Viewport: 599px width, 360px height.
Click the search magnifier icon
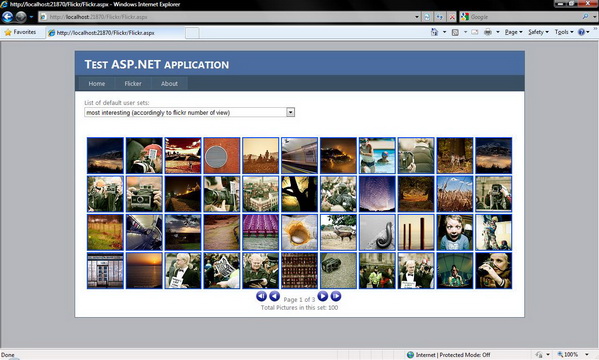point(585,16)
